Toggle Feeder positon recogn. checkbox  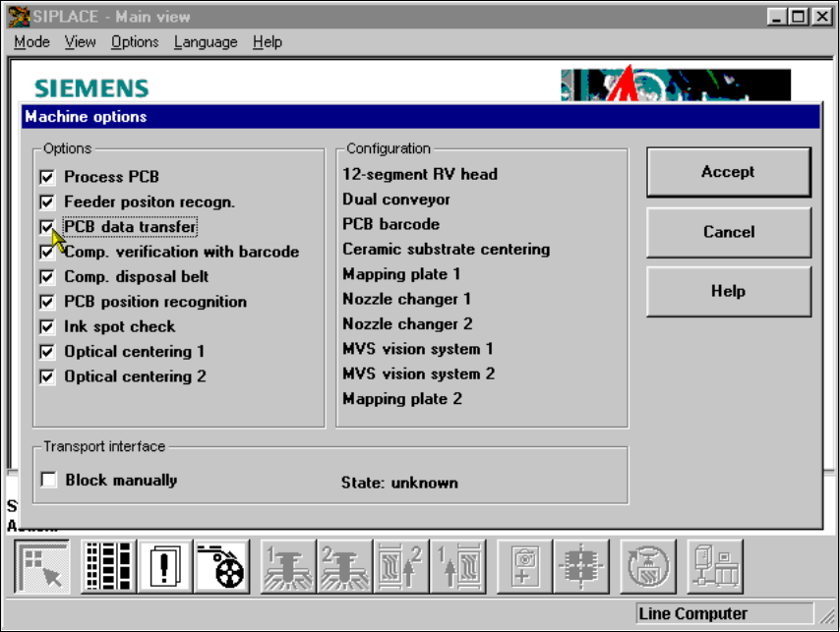[47, 202]
